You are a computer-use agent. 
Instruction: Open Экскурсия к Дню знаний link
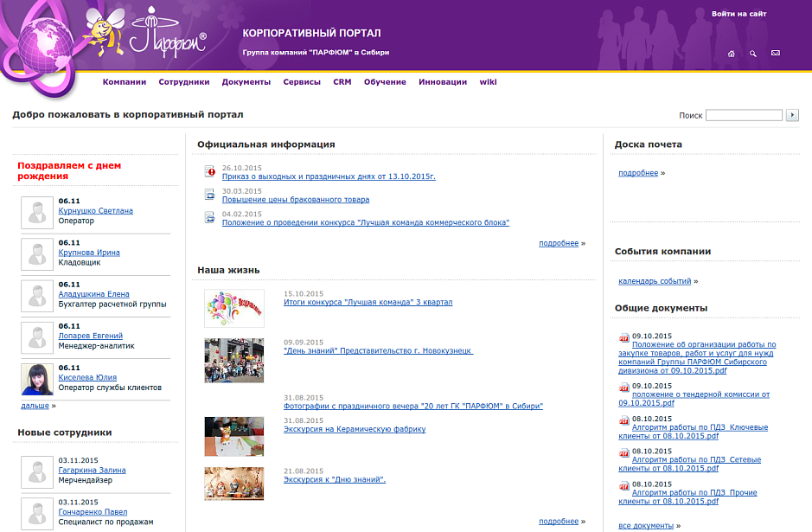[335, 480]
